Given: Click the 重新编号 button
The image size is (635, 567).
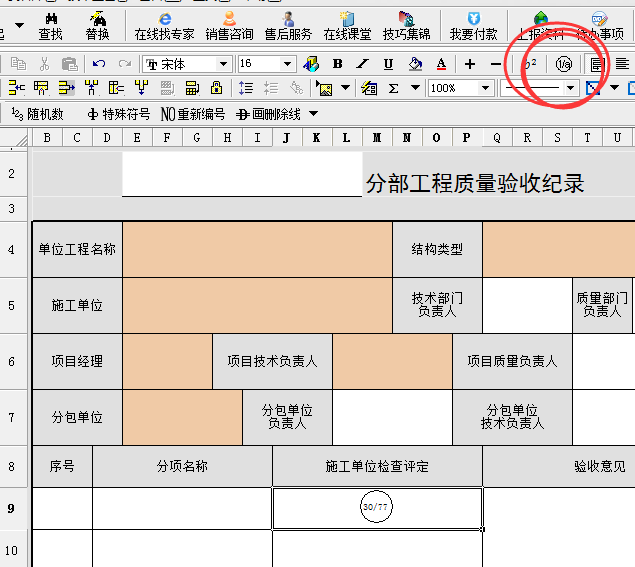Looking at the screenshot, I should click(194, 114).
